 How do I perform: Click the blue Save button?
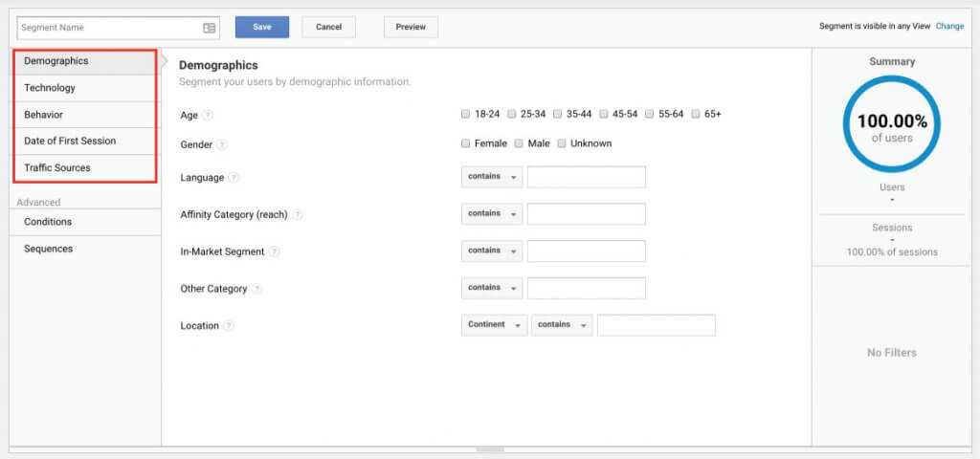(x=262, y=27)
